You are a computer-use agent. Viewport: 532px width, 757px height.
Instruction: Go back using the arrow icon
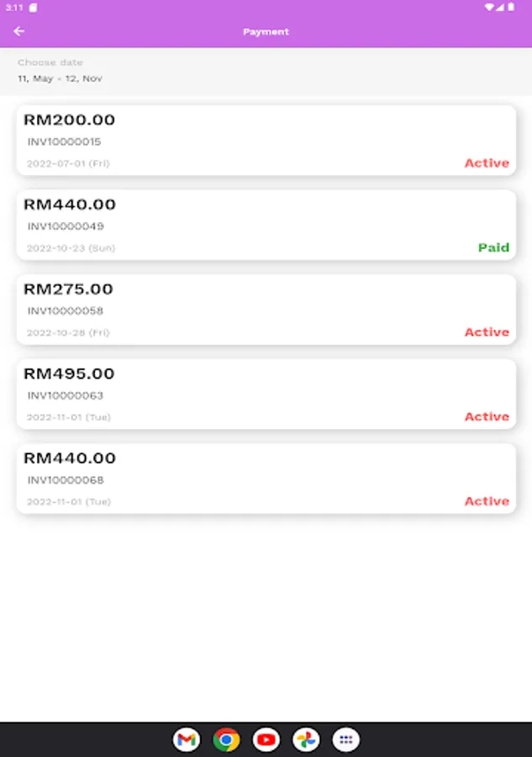click(x=19, y=31)
